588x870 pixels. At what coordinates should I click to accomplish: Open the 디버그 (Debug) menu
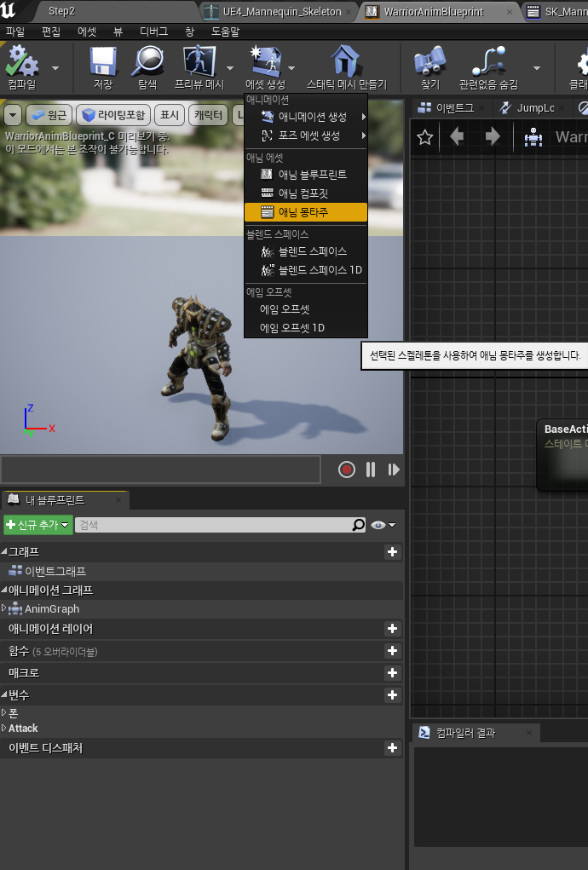153,32
